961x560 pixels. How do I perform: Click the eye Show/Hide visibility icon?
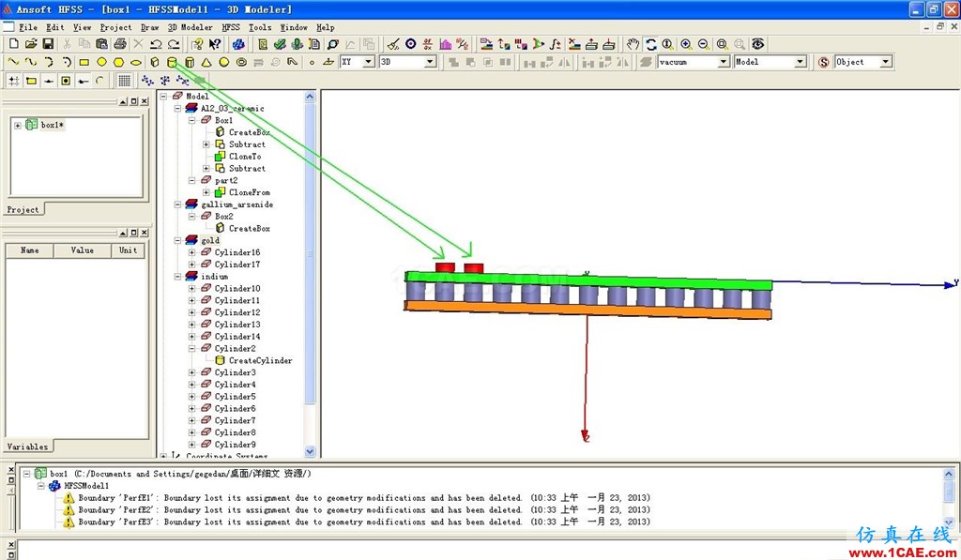[758, 44]
